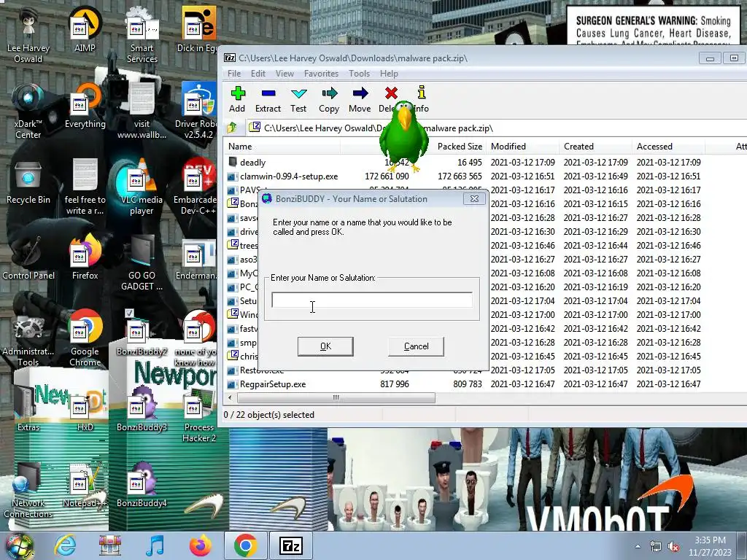This screenshot has width=747, height=560.
Task: Click the green Bonzi parrot character
Action: coord(403,136)
